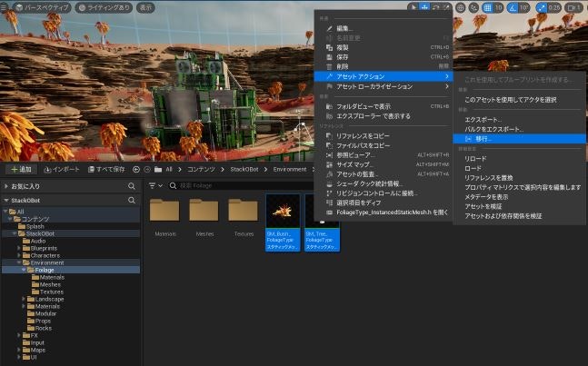Expand the Maps folder in tree
The width and height of the screenshot is (588, 366).
(x=19, y=350)
